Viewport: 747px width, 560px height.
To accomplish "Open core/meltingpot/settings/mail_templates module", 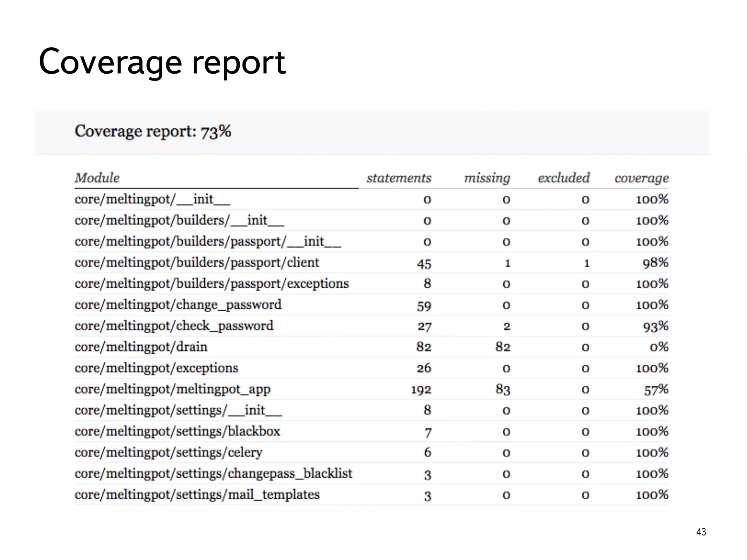I will [x=197, y=495].
